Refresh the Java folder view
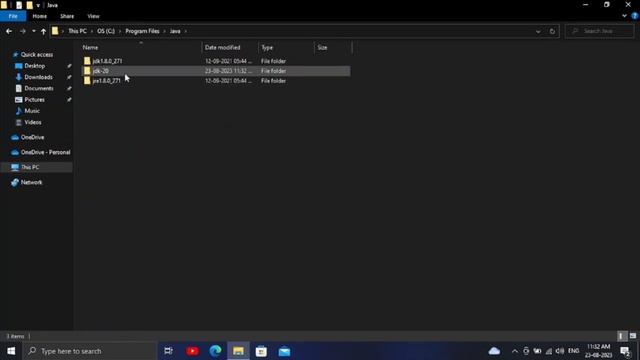 (552, 31)
